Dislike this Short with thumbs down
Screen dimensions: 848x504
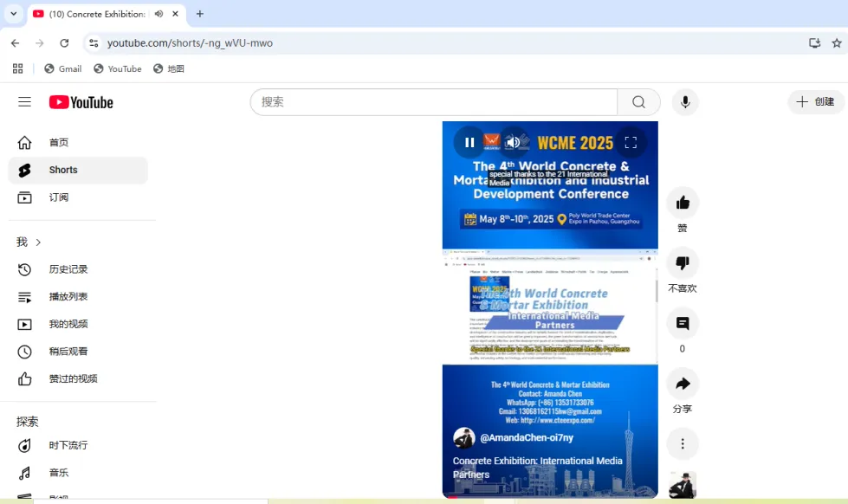coord(683,262)
